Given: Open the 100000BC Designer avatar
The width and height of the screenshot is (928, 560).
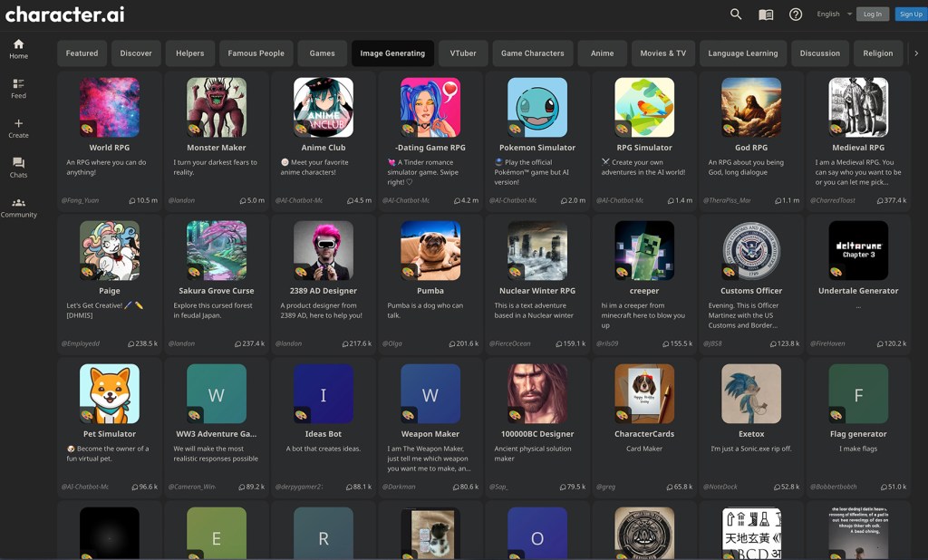Looking at the screenshot, I should tap(537, 393).
